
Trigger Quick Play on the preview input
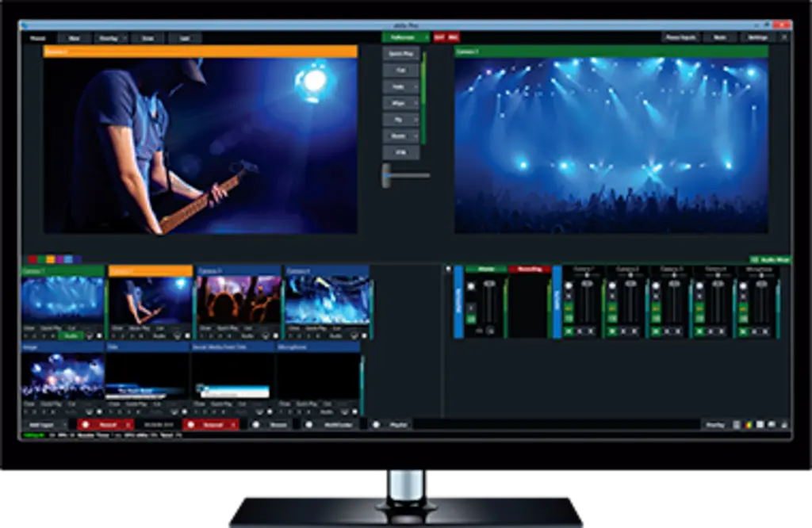pyautogui.click(x=400, y=53)
